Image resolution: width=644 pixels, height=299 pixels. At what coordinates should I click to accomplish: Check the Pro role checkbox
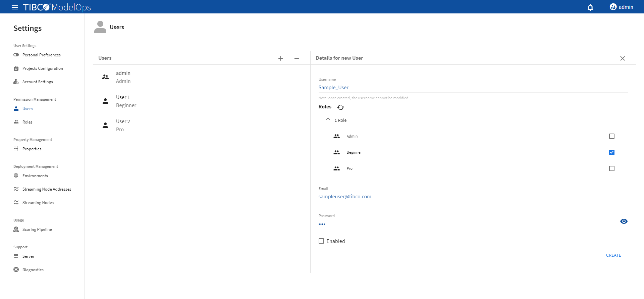point(611,168)
